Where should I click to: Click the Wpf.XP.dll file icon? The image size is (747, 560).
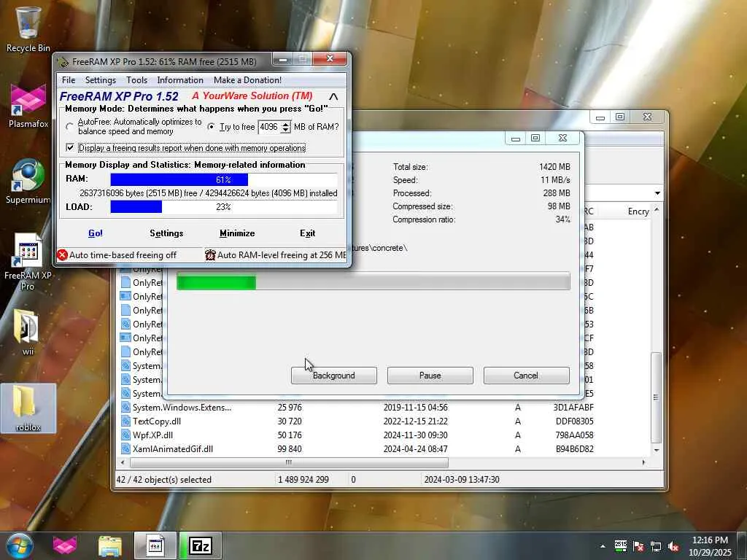tap(125, 435)
